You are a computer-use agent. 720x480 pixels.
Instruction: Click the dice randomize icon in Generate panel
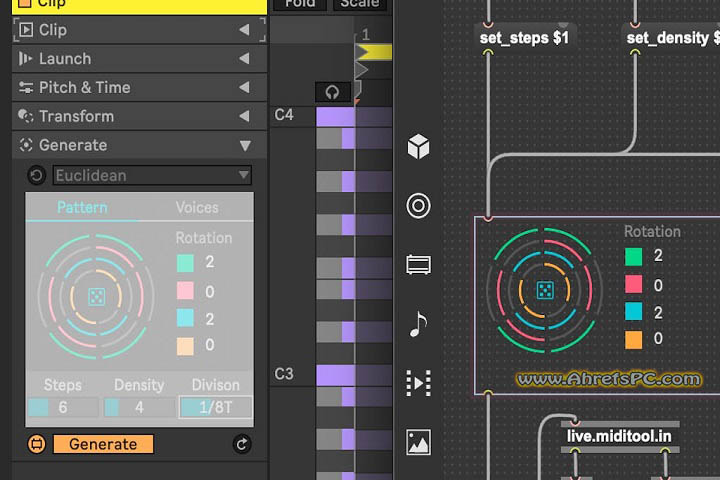(x=96, y=297)
